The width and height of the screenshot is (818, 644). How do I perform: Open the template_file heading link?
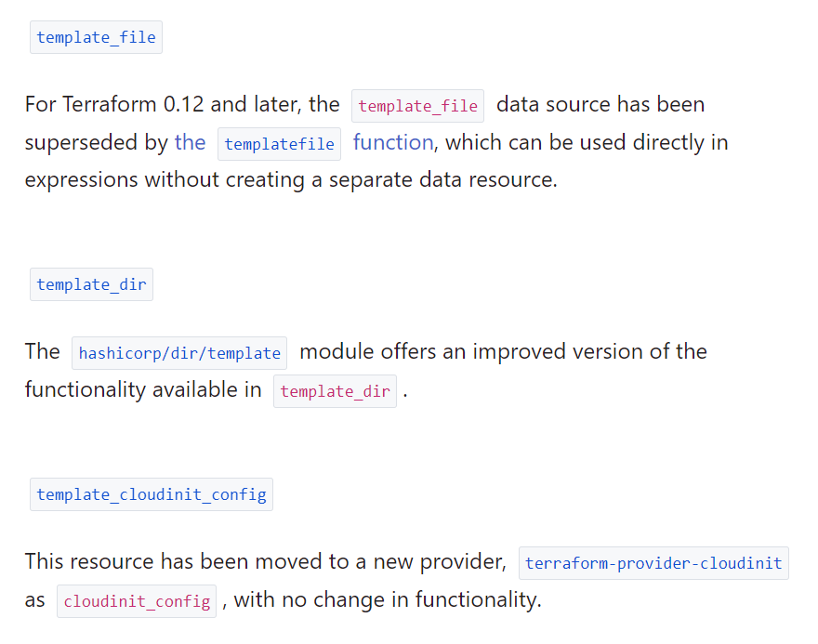96,38
